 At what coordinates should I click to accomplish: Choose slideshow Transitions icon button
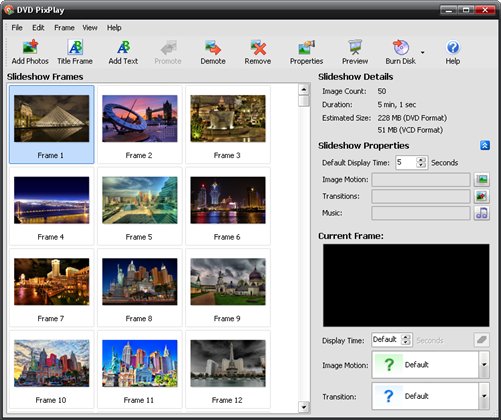482,196
